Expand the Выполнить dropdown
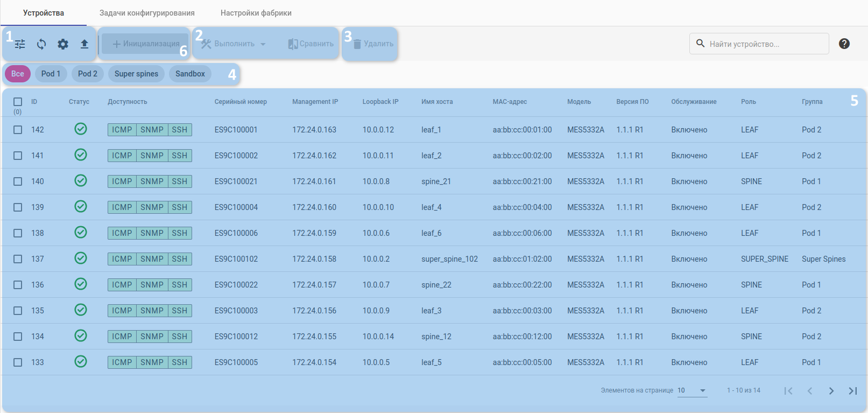868x413 pixels. 235,44
